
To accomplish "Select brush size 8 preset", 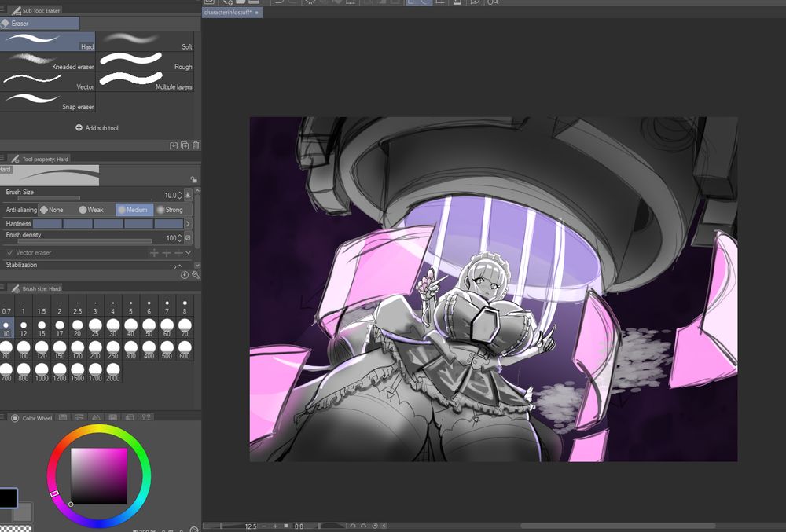I will 185,306.
